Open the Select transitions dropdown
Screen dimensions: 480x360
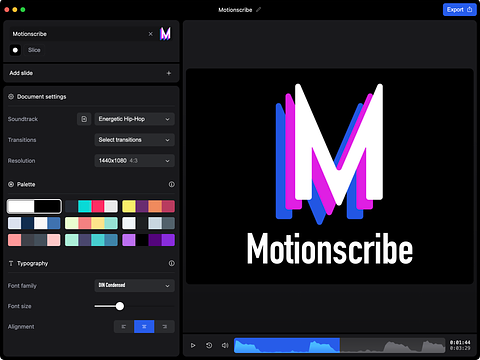134,140
